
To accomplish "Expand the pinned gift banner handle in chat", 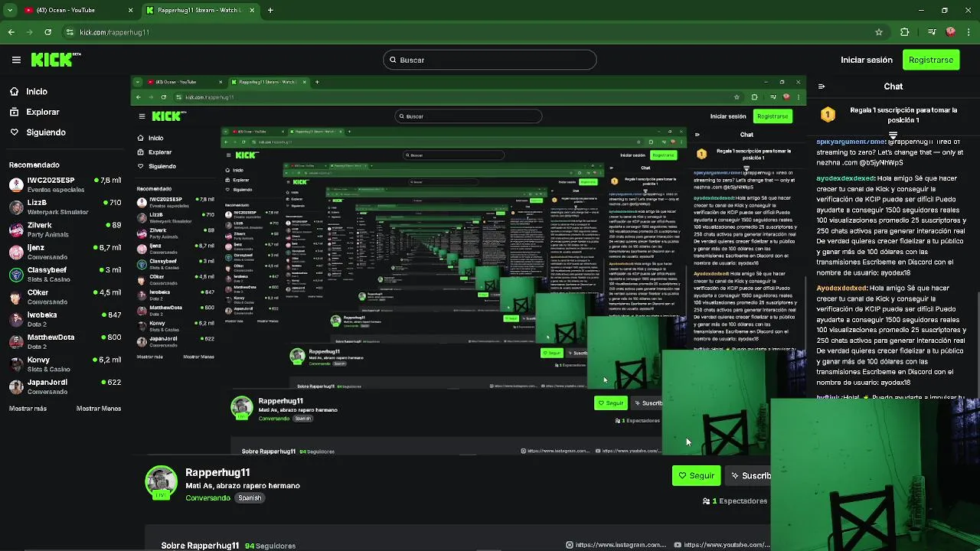I will coord(893,135).
